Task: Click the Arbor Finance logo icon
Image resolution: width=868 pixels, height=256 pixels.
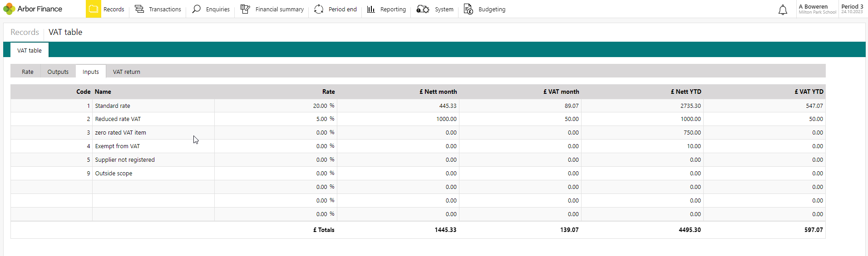Action: 9,9
